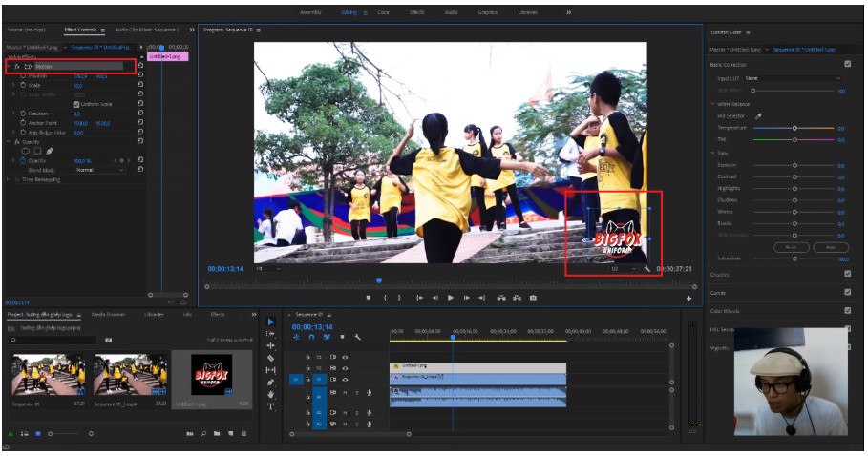Click the Export Frame camera icon
868x456 pixels.
point(533,298)
